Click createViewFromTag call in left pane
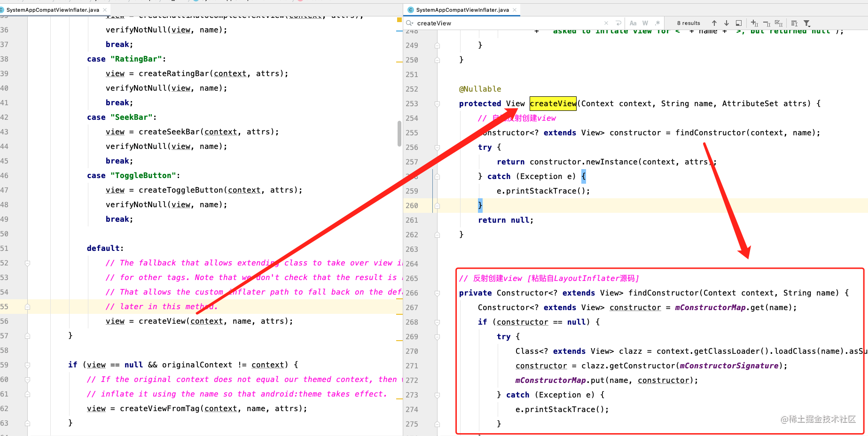868x436 pixels. click(160, 408)
